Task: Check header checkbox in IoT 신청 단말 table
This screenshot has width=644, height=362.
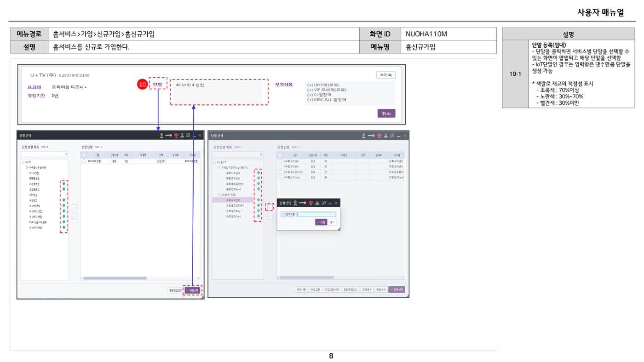Action: click(x=280, y=155)
